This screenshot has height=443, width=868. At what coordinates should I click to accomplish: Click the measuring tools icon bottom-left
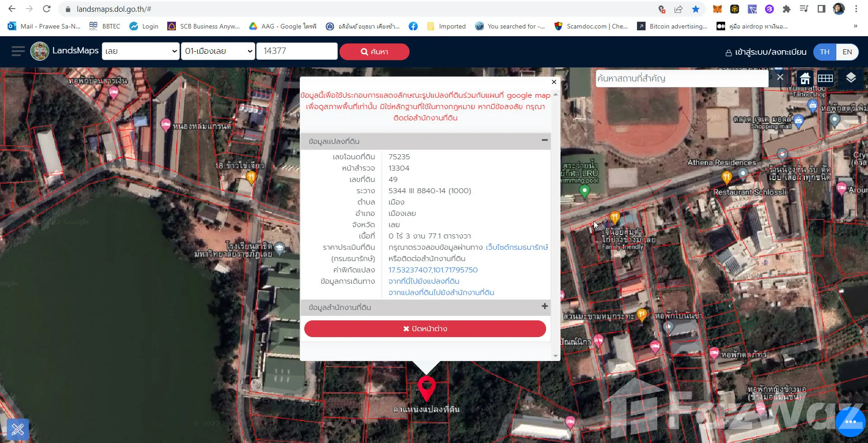(18, 429)
